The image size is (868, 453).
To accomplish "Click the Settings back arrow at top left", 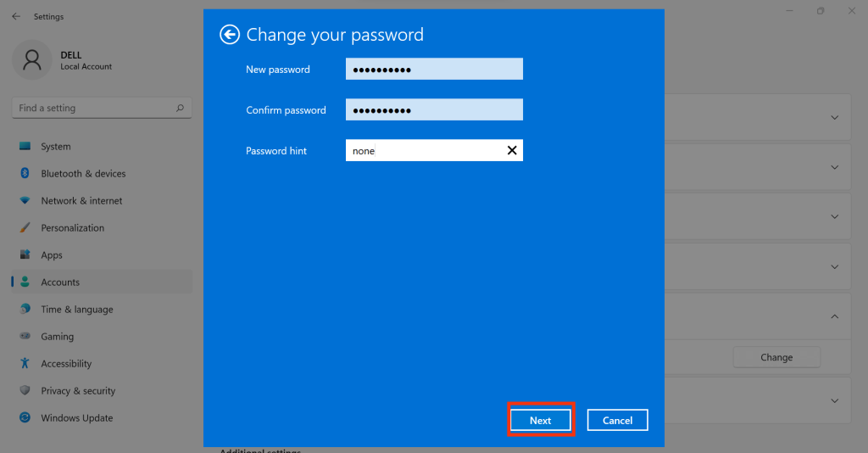I will pos(16,17).
